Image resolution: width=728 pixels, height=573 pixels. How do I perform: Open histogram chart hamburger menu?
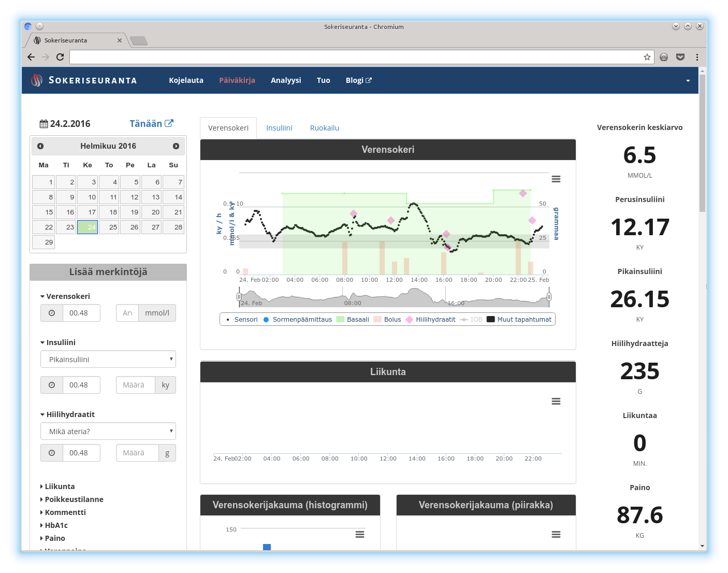pos(360,535)
